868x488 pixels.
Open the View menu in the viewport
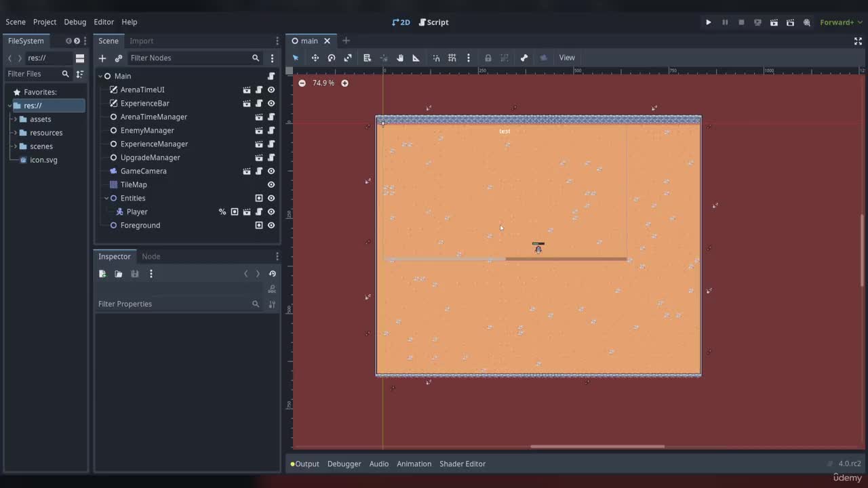567,58
